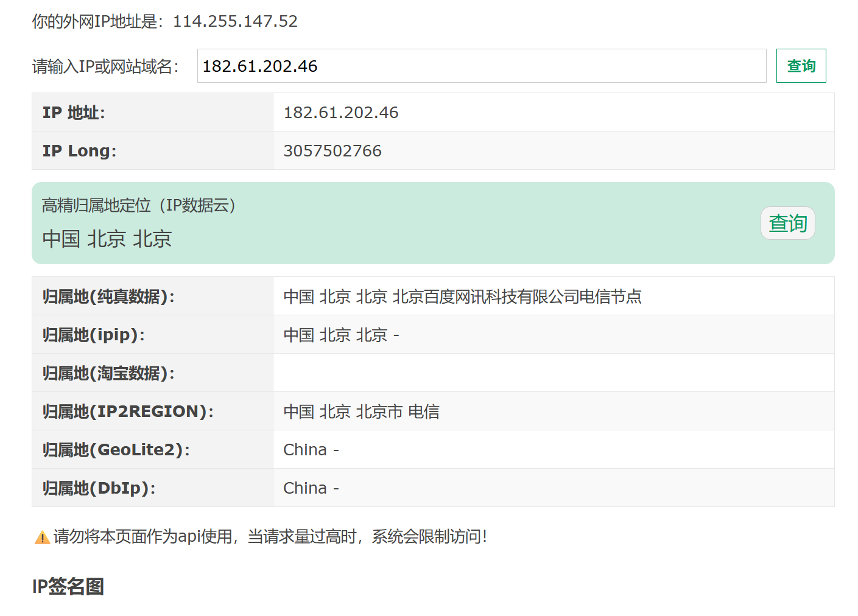Click the IP 地址 row label
The width and height of the screenshot is (858, 616).
coord(74,113)
